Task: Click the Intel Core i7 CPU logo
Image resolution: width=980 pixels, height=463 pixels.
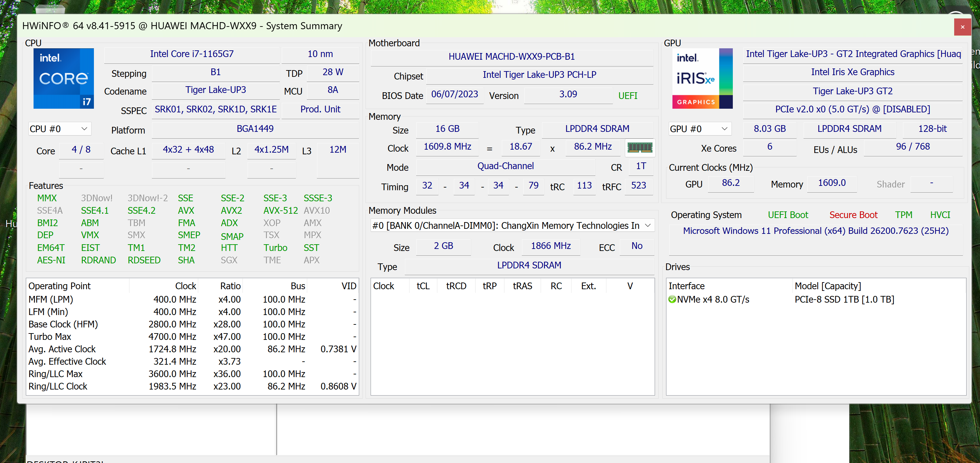Action: click(63, 79)
